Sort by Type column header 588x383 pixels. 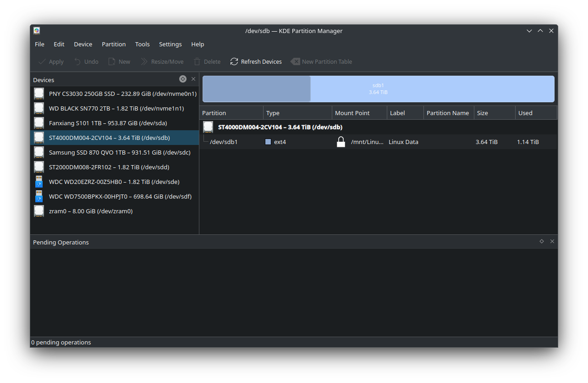(298, 113)
